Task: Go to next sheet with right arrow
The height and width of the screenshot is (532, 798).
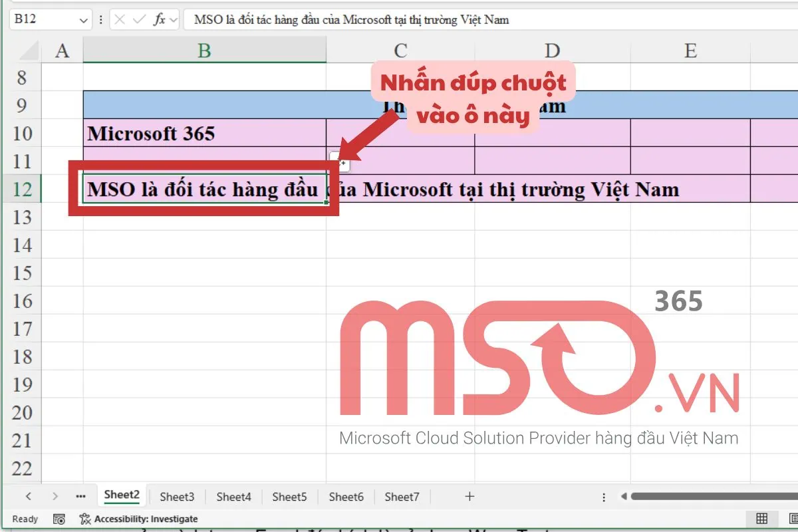Action: pos(55,496)
